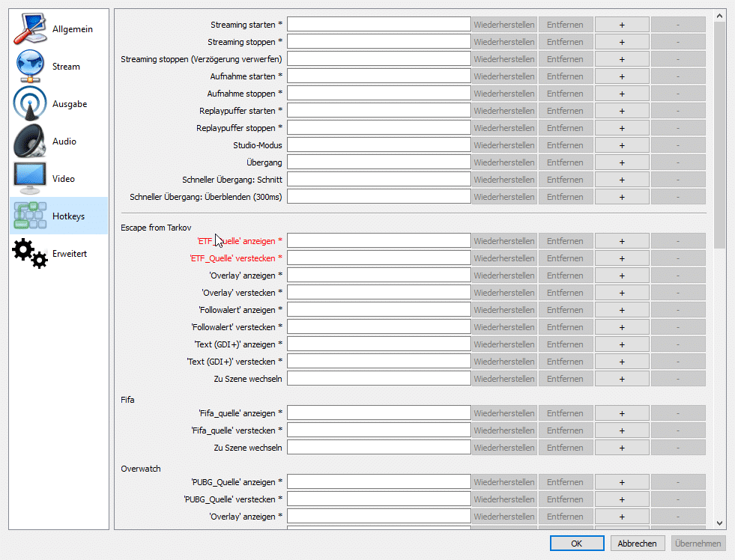Open the Erweitert gears icon
Viewport: 735px width, 560px height.
tap(30, 254)
